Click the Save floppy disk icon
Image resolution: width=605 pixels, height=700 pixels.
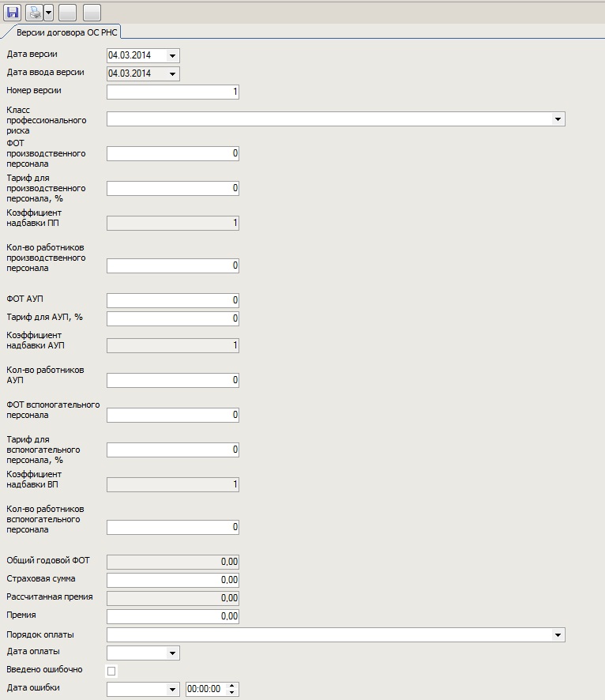[13, 13]
